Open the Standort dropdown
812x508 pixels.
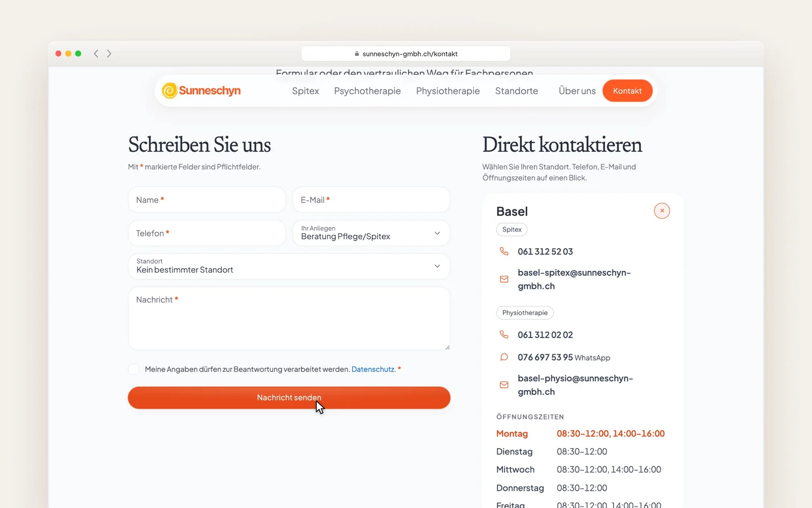pyautogui.click(x=289, y=266)
